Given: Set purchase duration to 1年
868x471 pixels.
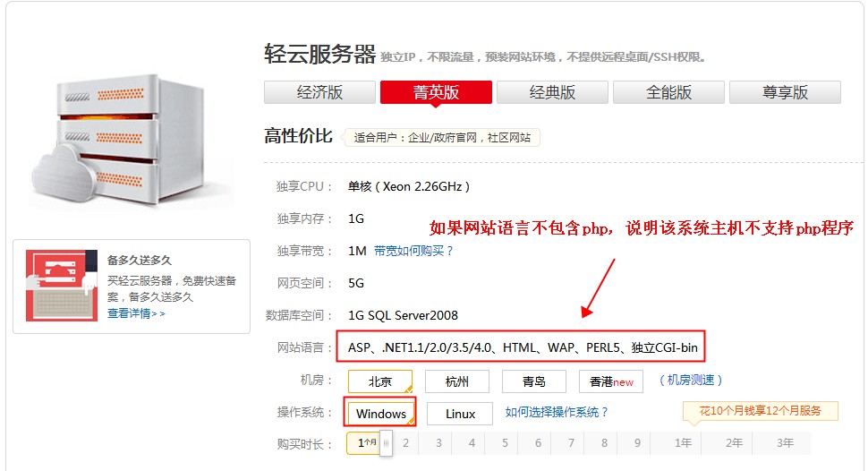Looking at the screenshot, I should [x=683, y=443].
